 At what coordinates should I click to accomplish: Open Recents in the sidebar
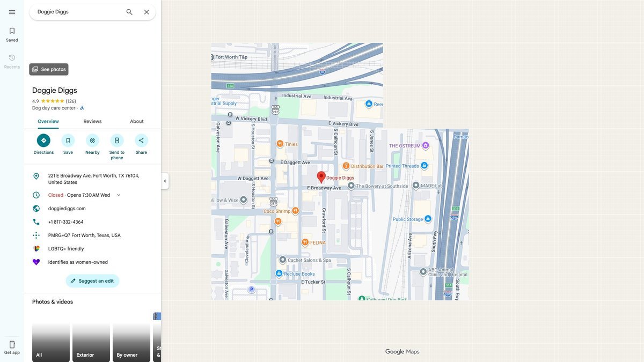coord(12,61)
